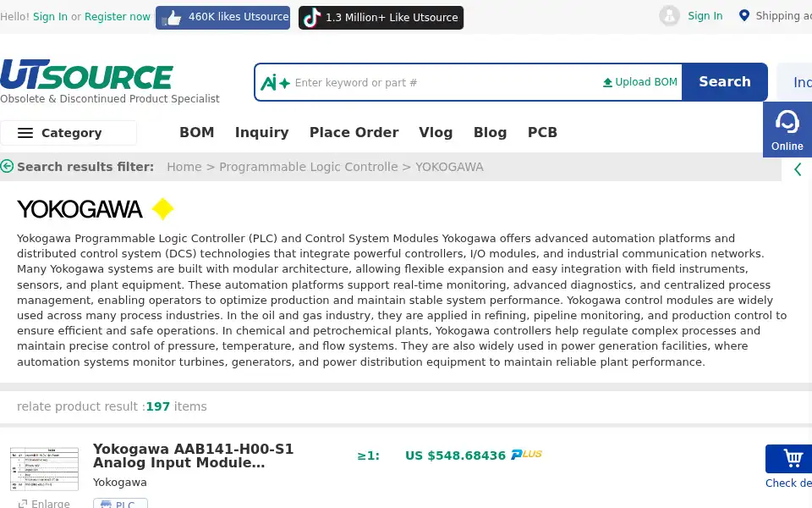Open Yokogawa AAB141-H00-S1 Analog Input Module title

193,456
